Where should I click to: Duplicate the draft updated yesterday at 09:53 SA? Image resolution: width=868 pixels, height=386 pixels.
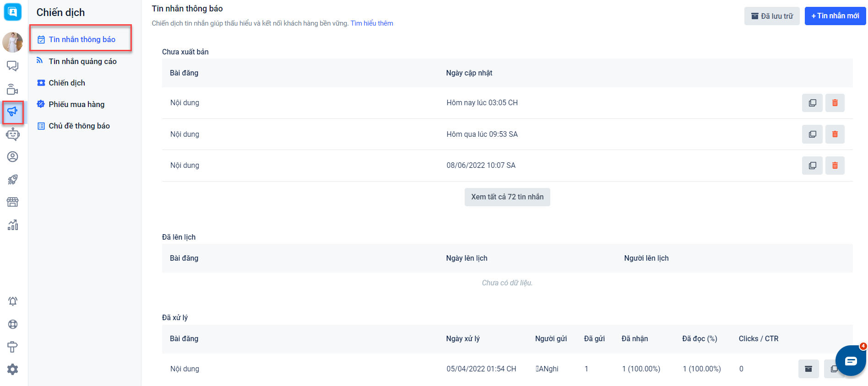[x=812, y=134]
